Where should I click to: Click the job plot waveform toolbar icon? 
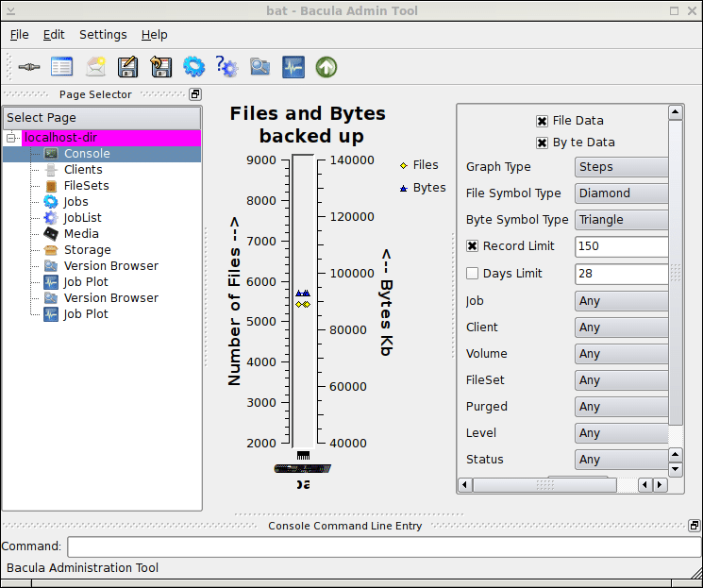293,67
